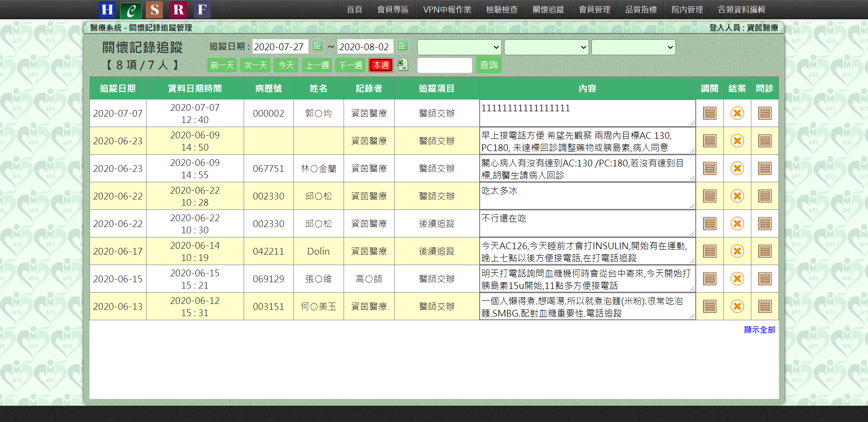Open 調閱 icon for 不行還在吃 row
868x422 pixels.
click(710, 223)
